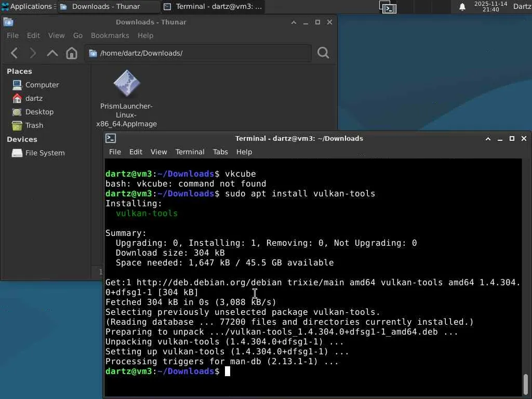532x399 pixels.
Task: Click the 'Places' sidebar heading
Action: click(x=19, y=71)
